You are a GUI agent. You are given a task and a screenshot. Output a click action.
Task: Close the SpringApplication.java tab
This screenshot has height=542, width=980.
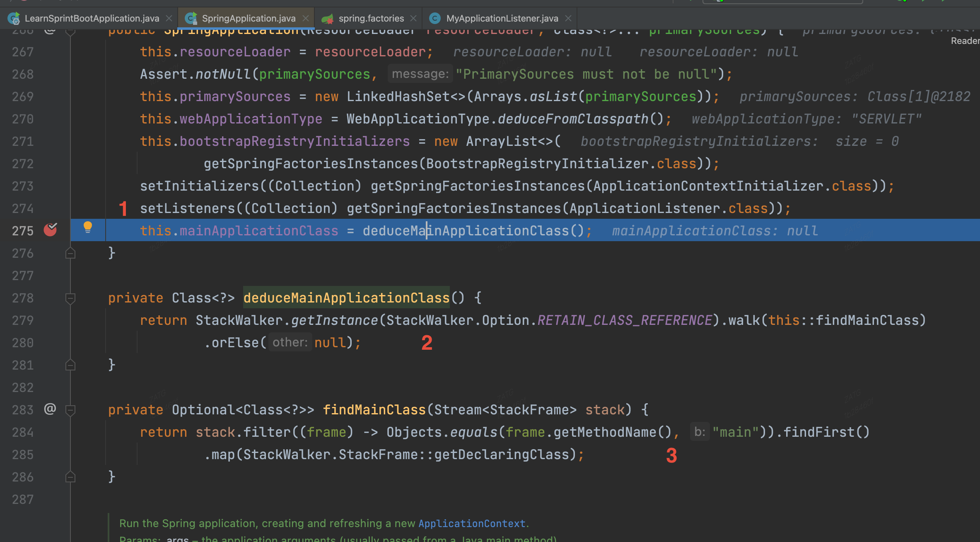click(306, 18)
